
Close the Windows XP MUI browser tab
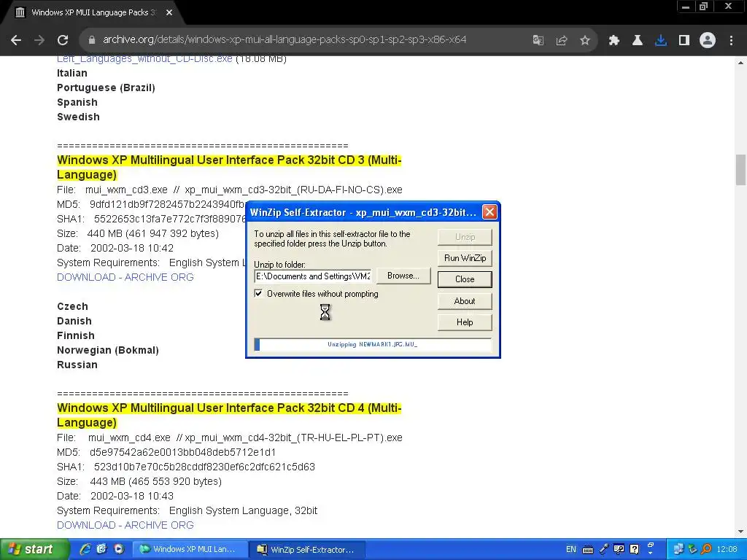(169, 12)
